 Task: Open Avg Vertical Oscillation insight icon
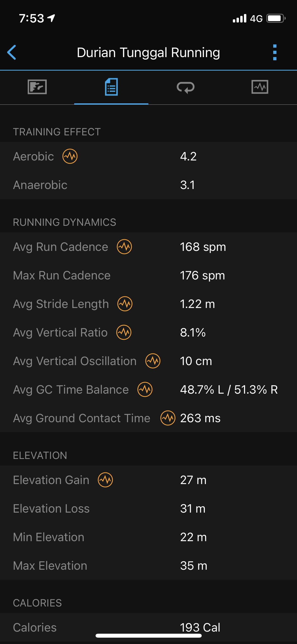click(x=153, y=361)
